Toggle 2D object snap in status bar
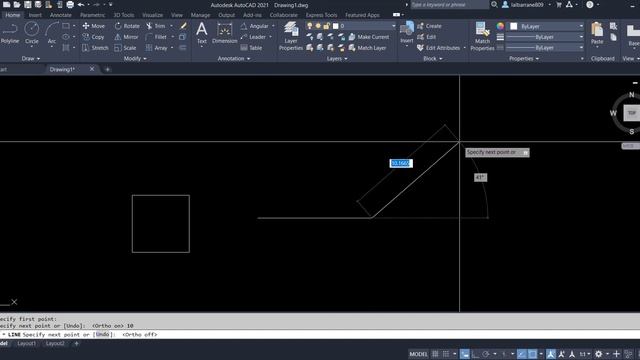Image resolution: width=640 pixels, height=360 pixels. tap(532, 354)
